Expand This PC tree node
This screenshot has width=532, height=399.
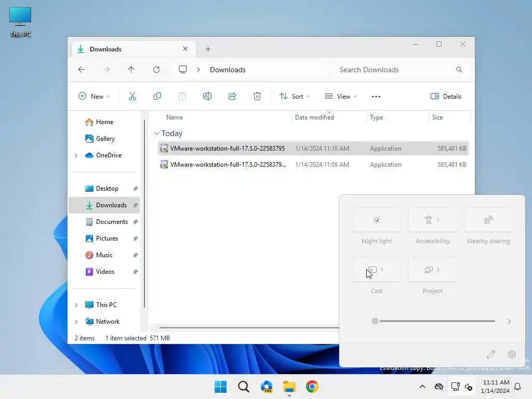point(76,305)
